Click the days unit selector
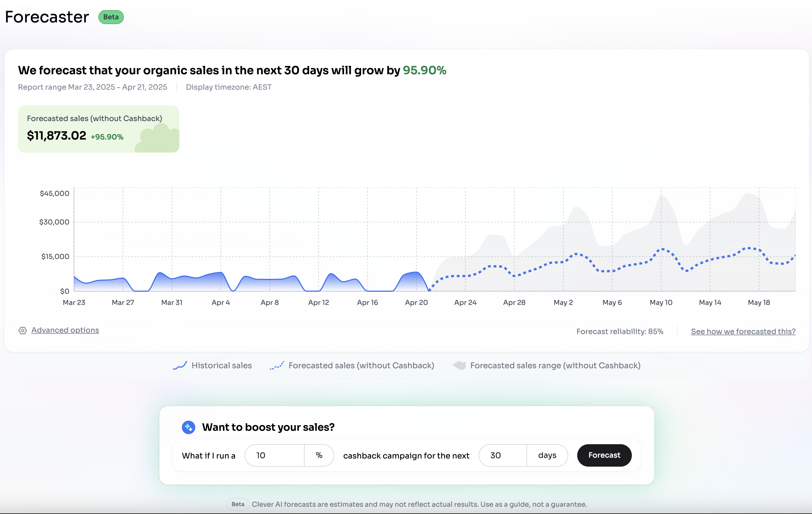 [547, 455]
